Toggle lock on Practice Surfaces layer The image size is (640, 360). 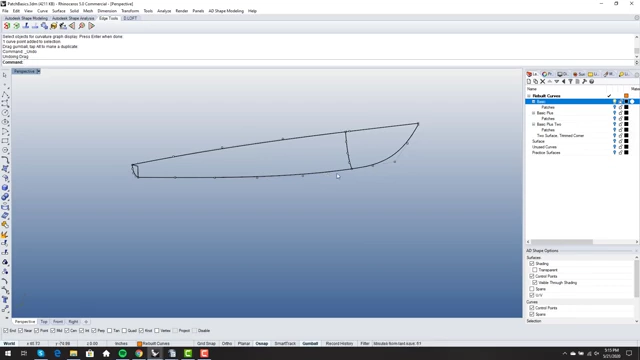[620, 153]
